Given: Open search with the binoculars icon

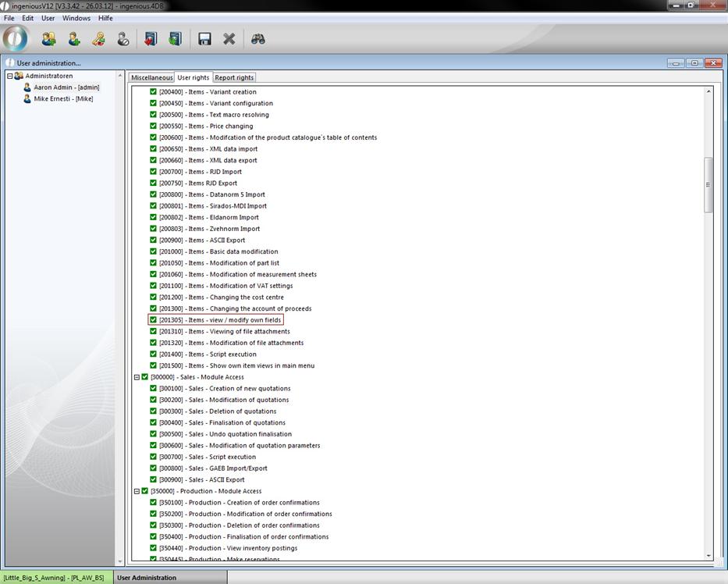Looking at the screenshot, I should pyautogui.click(x=258, y=39).
